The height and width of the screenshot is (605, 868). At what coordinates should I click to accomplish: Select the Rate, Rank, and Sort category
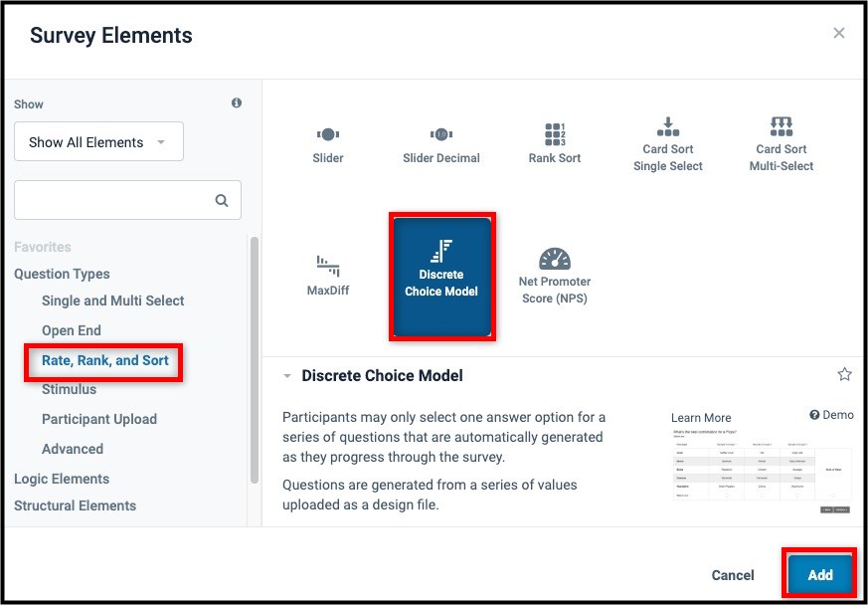[102, 359]
